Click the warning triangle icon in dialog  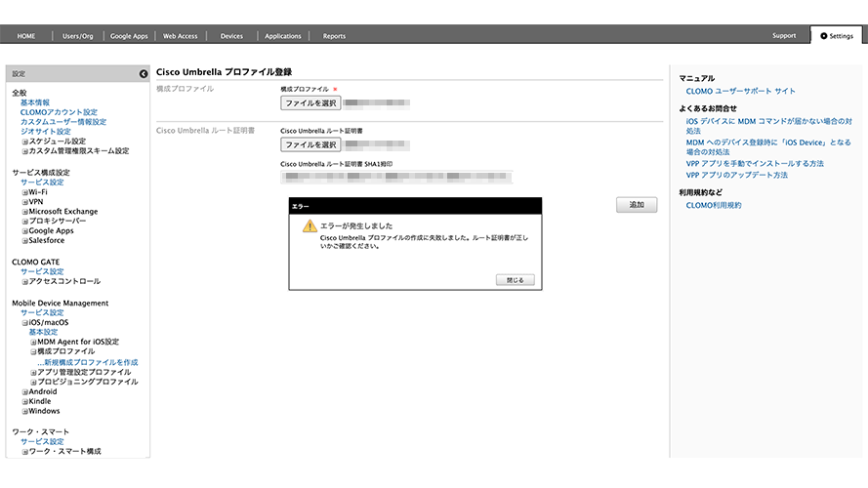[x=310, y=225]
